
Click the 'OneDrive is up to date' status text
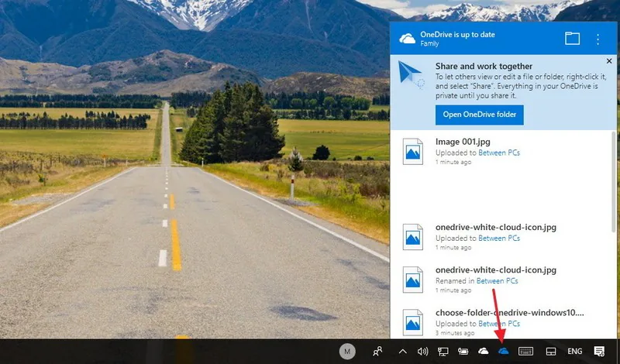(x=457, y=34)
